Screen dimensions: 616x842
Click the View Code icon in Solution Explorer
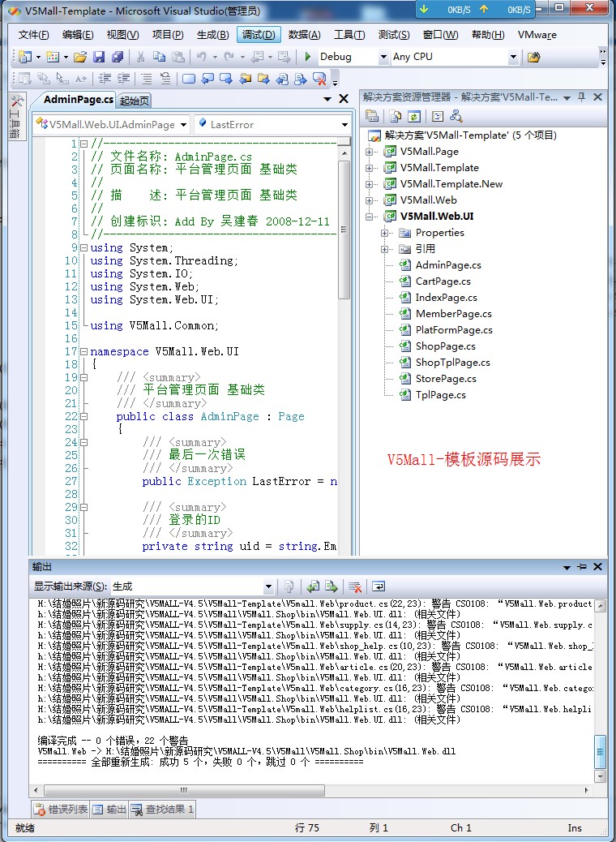tap(438, 116)
